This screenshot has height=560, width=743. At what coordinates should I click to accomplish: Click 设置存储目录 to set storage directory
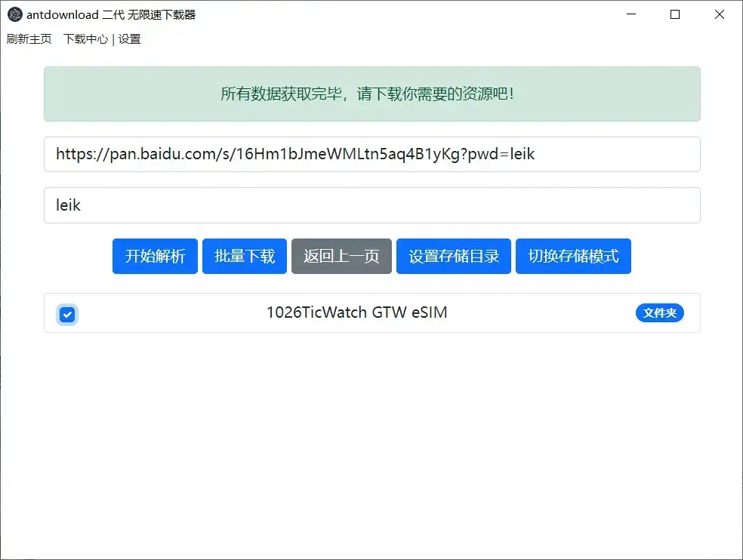(x=453, y=256)
